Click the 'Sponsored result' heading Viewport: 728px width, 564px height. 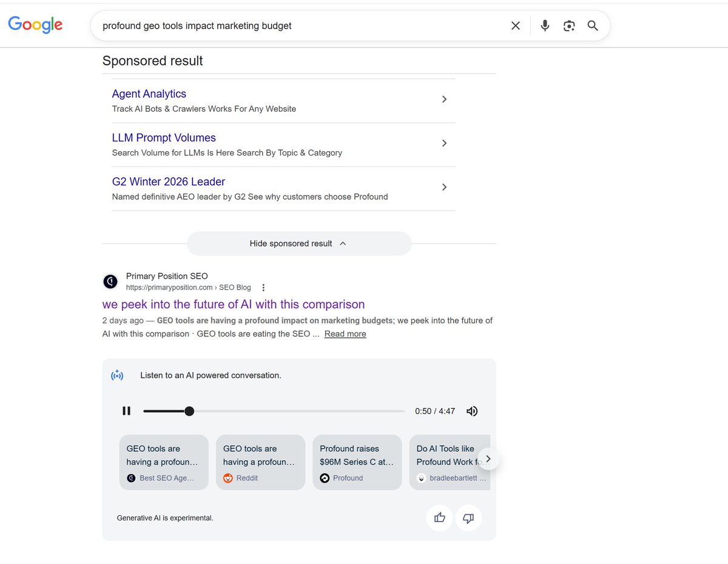tap(153, 61)
